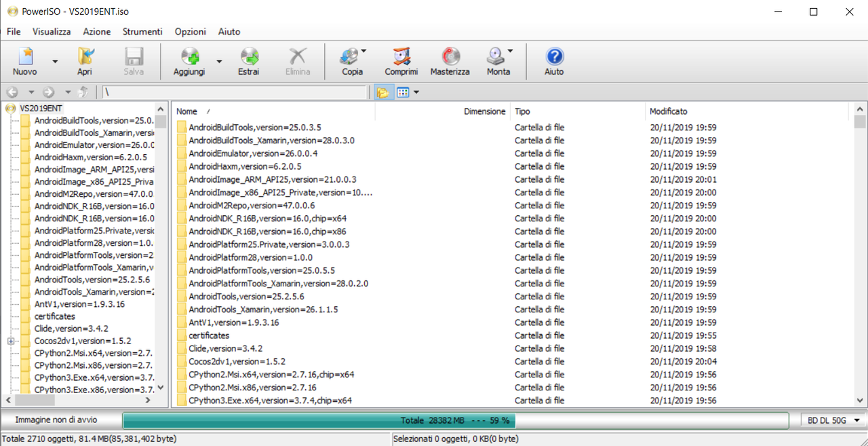The width and height of the screenshot is (868, 446).
Task: Sort by the Tipo column header
Action: [522, 111]
